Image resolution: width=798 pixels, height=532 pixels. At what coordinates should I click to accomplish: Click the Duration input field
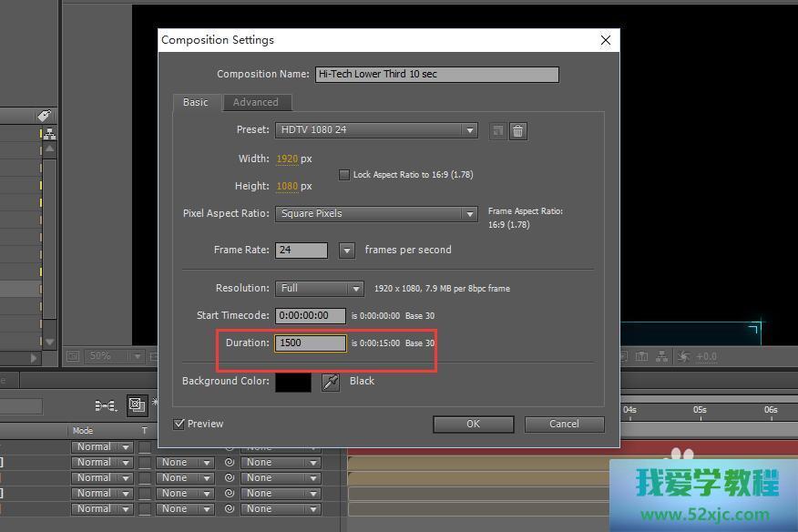point(311,343)
